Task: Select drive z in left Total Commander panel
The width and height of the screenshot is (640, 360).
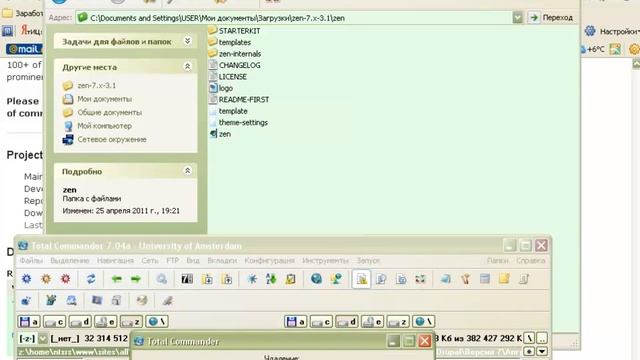Action: pyautogui.click(x=131, y=322)
